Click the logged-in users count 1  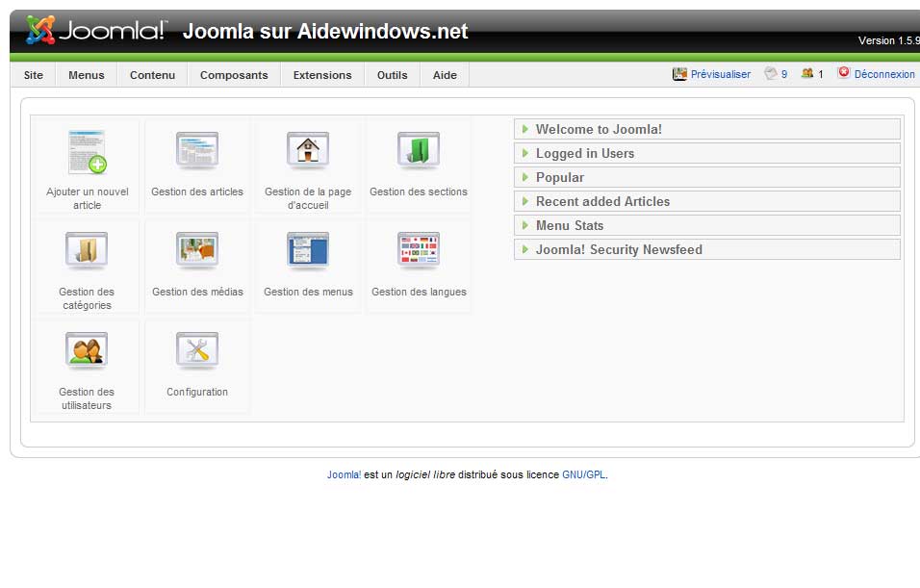tap(821, 74)
